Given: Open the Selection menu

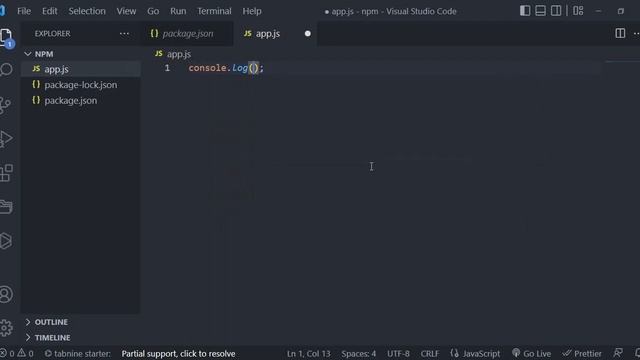Looking at the screenshot, I should pos(87,11).
